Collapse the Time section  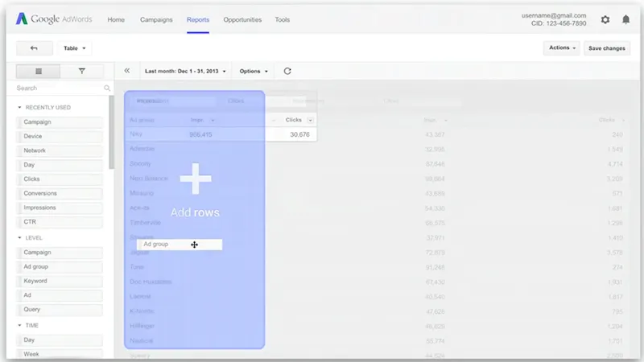click(x=19, y=326)
